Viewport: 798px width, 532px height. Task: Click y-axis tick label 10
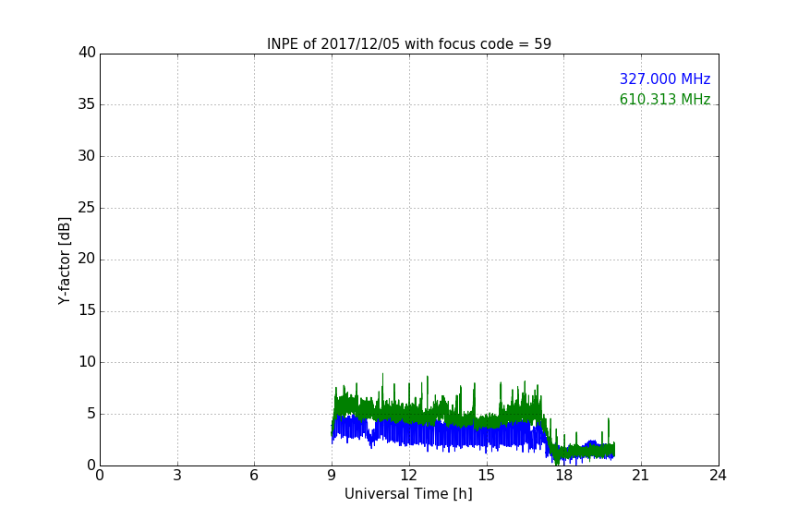(x=87, y=362)
